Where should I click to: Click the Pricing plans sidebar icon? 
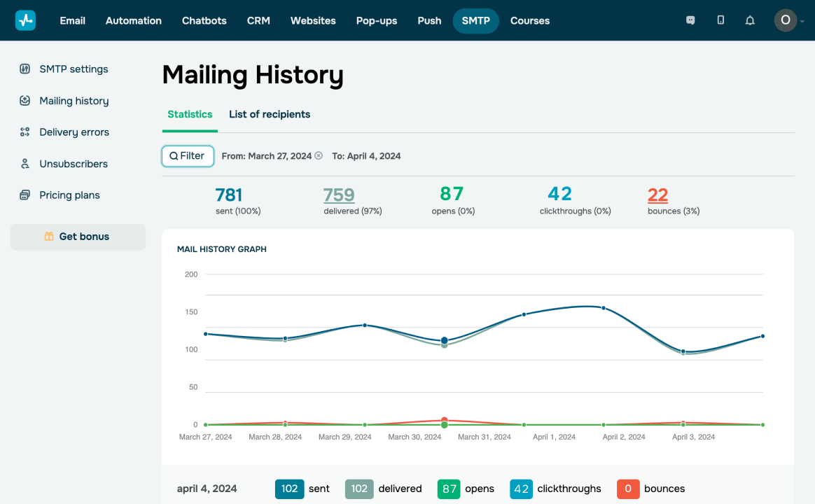pyautogui.click(x=25, y=195)
